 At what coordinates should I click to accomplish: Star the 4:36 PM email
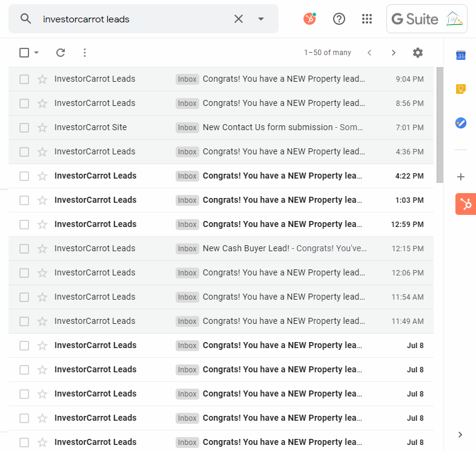[42, 152]
